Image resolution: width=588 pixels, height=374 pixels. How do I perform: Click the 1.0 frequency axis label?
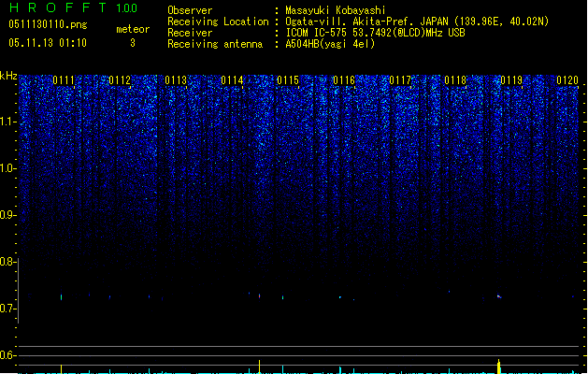point(7,168)
